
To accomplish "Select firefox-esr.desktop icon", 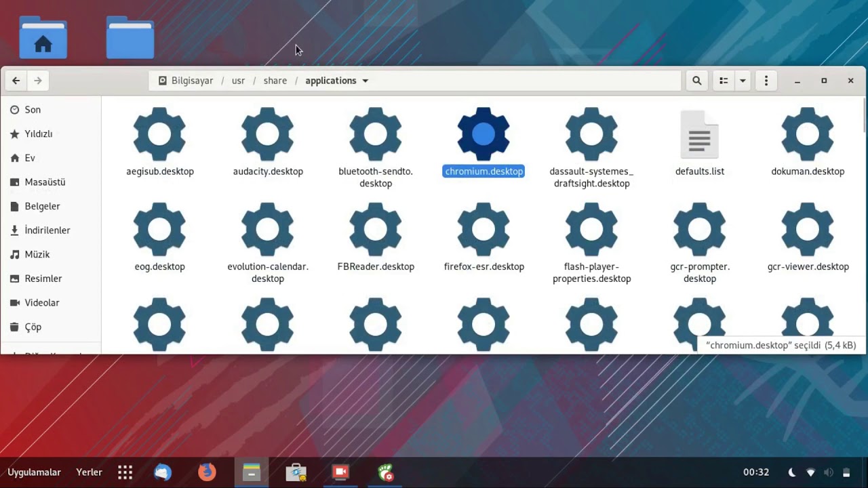I will pyautogui.click(x=484, y=229).
